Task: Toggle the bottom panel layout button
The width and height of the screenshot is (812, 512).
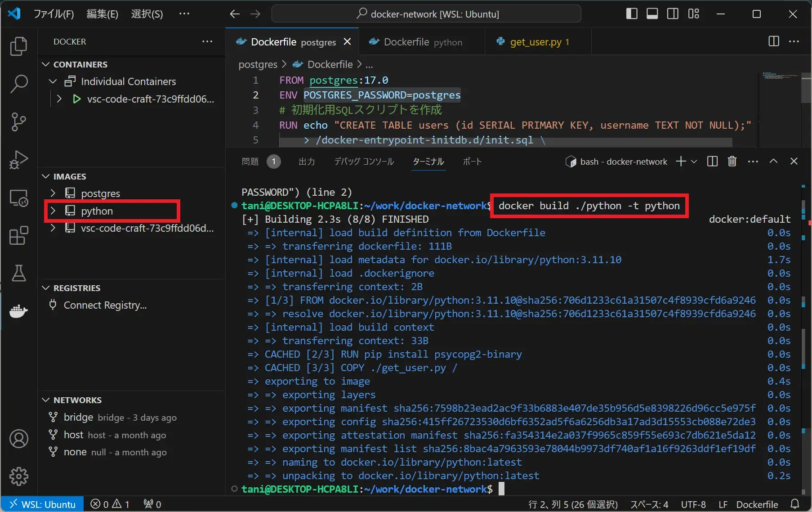Action: tap(652, 14)
